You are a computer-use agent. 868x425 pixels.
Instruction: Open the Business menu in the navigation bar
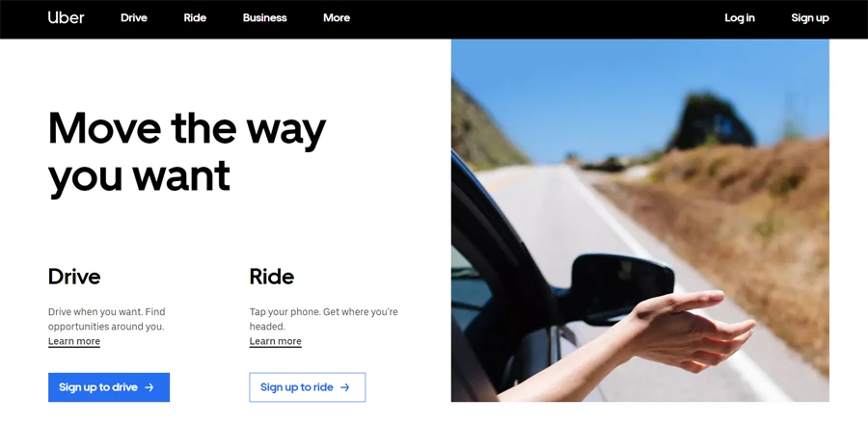pos(264,17)
